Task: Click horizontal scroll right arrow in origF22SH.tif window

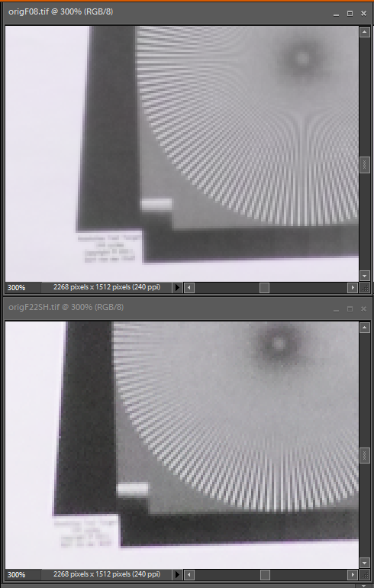Action: 352,574
